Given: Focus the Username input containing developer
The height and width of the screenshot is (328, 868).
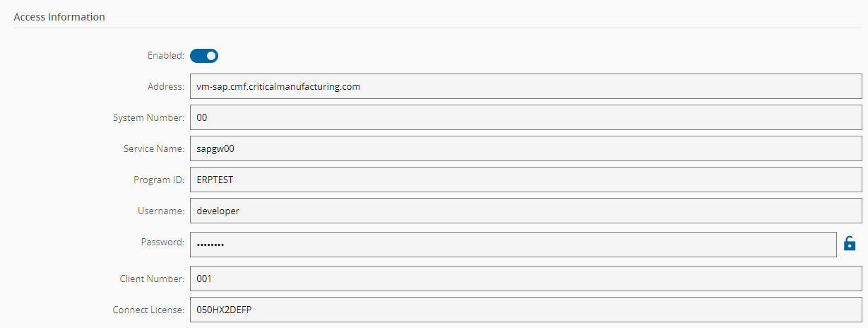Looking at the screenshot, I should pyautogui.click(x=525, y=211).
